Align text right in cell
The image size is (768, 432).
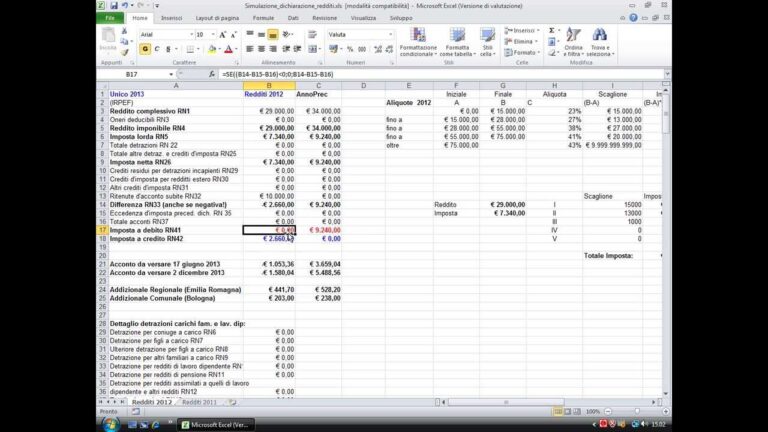pyautogui.click(x=273, y=49)
